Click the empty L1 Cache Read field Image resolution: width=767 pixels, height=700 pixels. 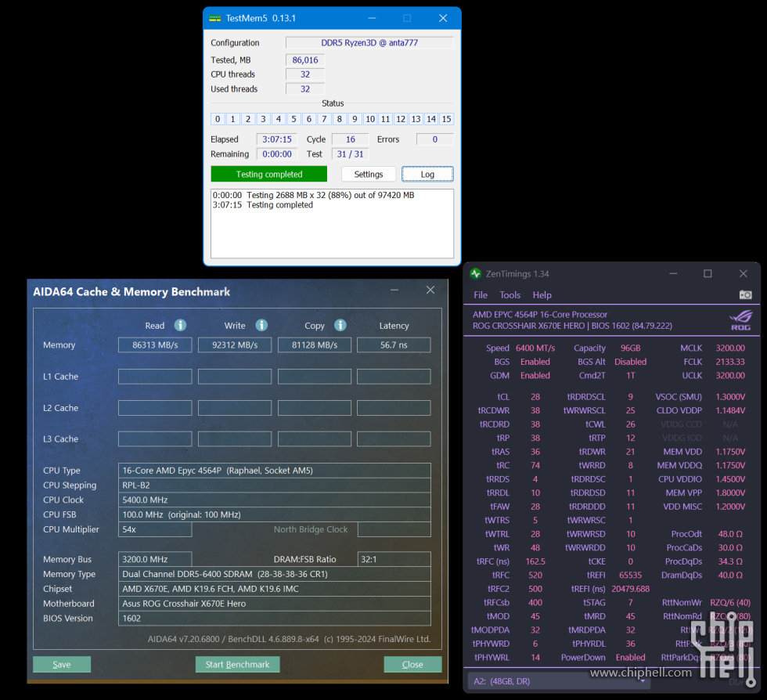coord(155,377)
